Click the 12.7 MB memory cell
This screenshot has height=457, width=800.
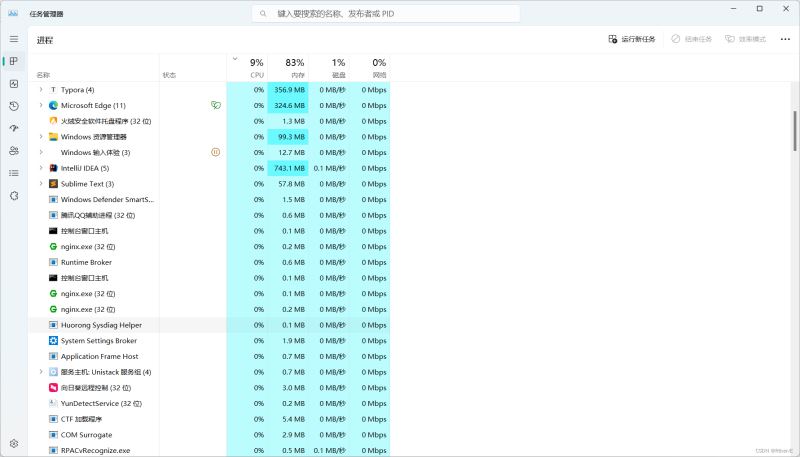[x=288, y=153]
